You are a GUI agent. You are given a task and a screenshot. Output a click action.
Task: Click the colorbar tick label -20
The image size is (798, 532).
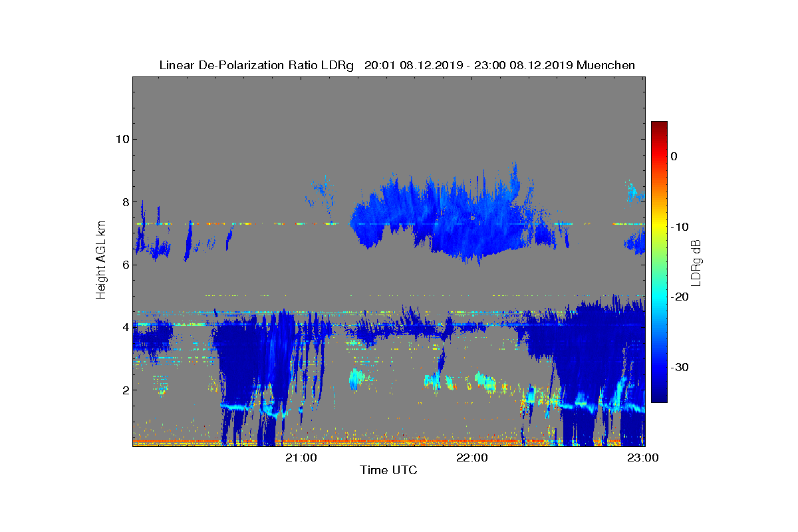[x=679, y=297]
